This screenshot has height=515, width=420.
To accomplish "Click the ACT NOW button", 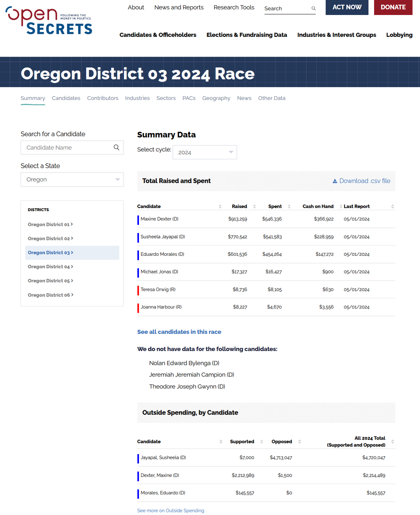I will tap(347, 7).
